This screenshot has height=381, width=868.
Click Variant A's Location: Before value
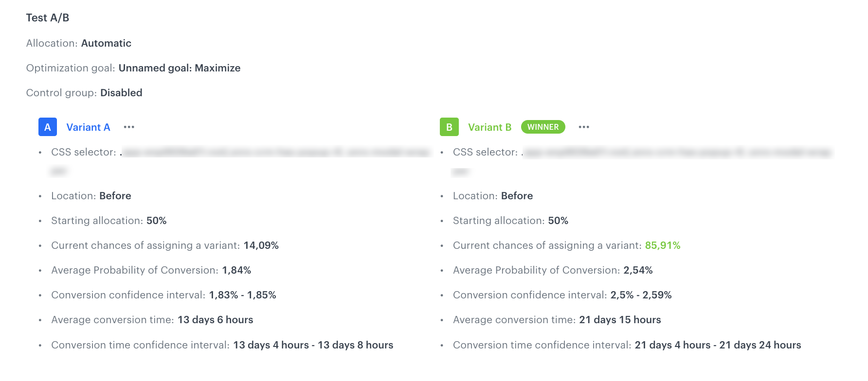[115, 196]
